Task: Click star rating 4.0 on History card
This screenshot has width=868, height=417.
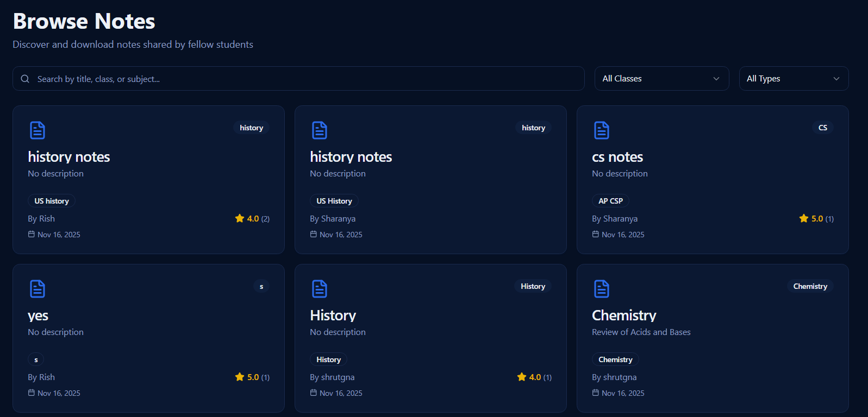Action: [x=534, y=377]
